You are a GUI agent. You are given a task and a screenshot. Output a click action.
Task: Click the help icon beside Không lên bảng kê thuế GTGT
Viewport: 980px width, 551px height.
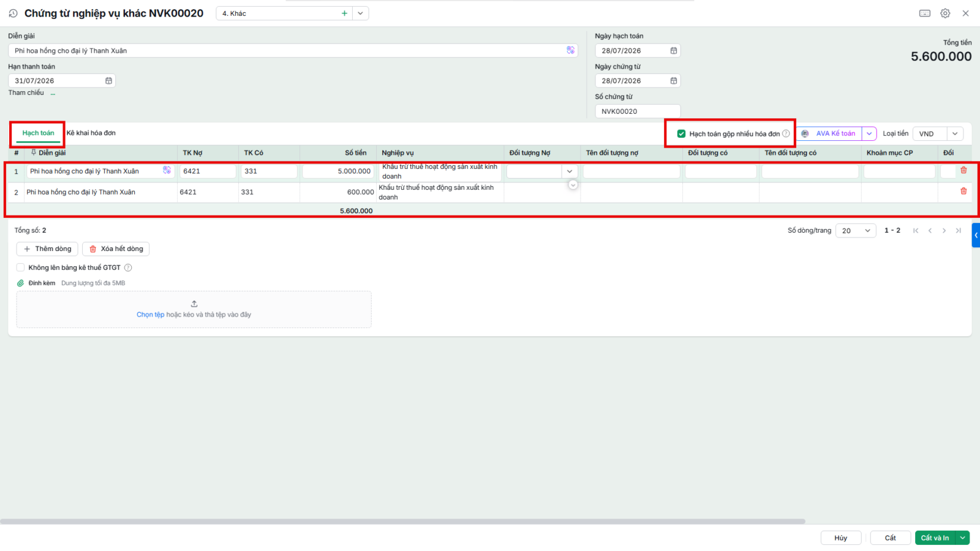pyautogui.click(x=128, y=268)
